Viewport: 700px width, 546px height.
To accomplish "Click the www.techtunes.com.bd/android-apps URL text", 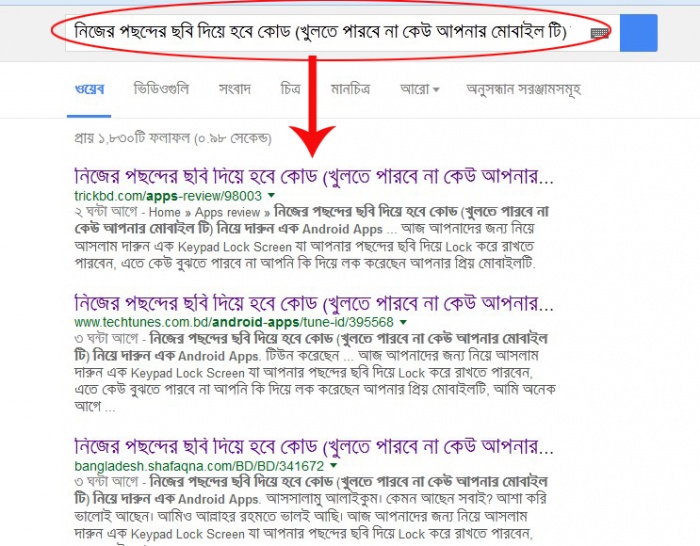I will [x=234, y=322].
